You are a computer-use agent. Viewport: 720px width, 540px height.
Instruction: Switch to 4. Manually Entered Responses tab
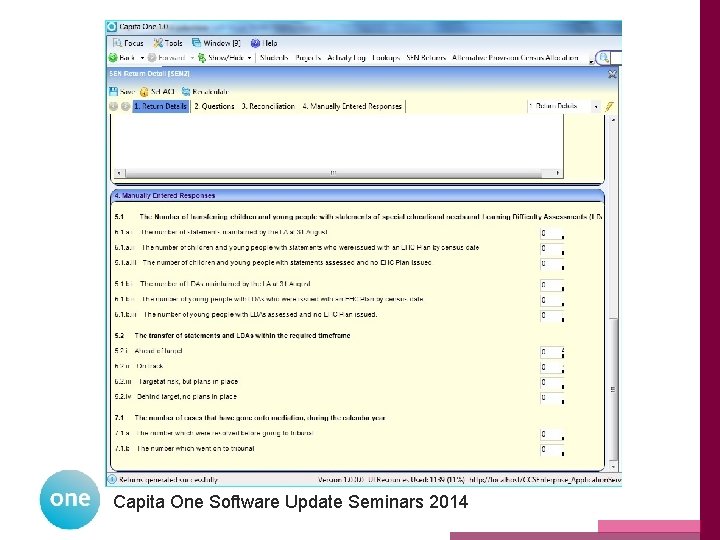point(352,107)
